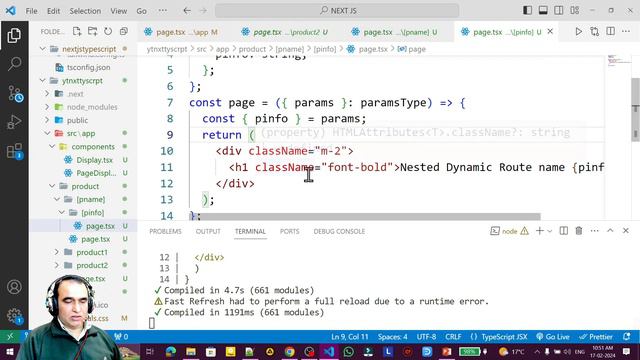Open the File menu

click(x=31, y=11)
